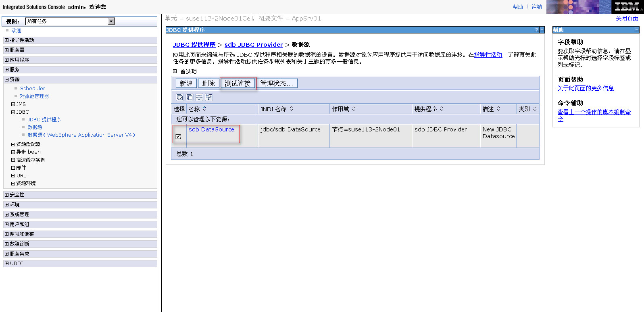Screen dimensions: 644x312
Task: Click JDBC 提供程序 breadcrumb link
Action: [x=194, y=45]
